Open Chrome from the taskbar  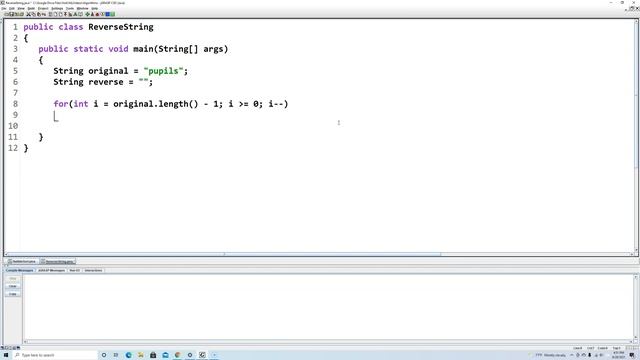click(178, 355)
